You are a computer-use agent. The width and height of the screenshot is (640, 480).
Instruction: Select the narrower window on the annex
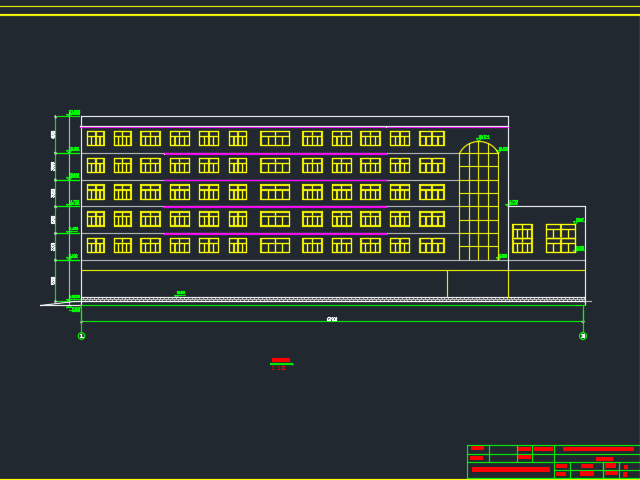pyautogui.click(x=522, y=238)
